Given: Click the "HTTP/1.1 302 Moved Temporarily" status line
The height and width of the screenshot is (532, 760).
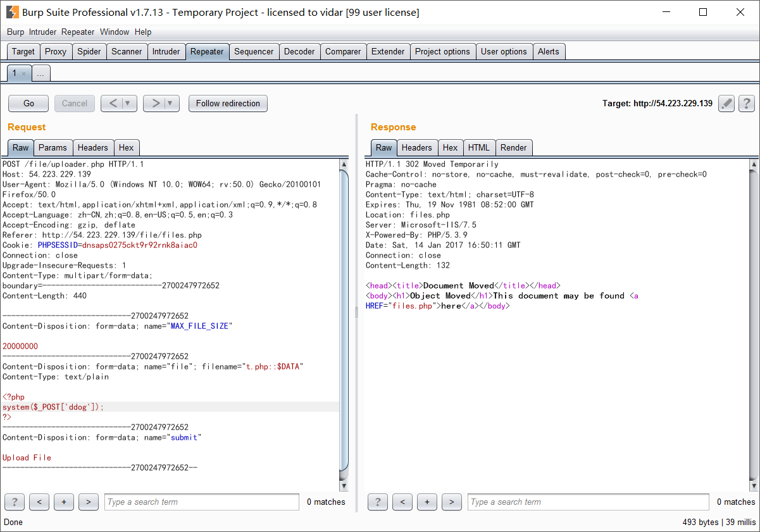Looking at the screenshot, I should tap(432, 164).
